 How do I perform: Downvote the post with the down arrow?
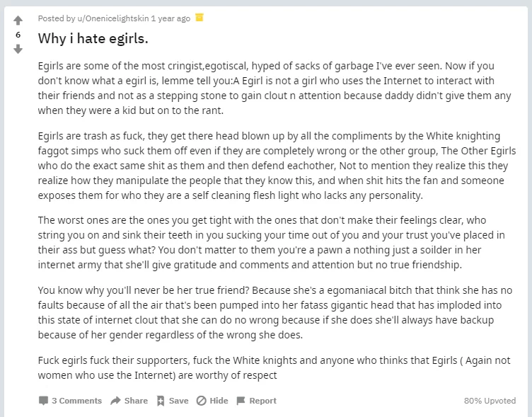(x=18, y=49)
